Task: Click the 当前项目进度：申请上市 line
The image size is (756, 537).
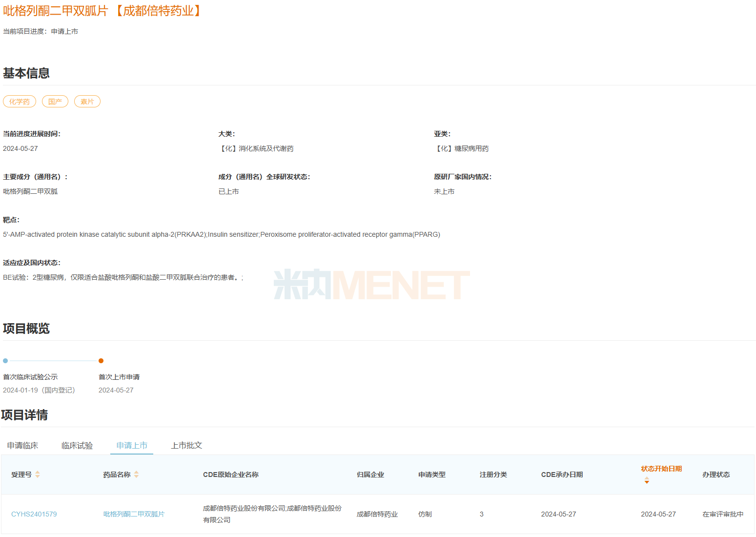Action: [x=41, y=31]
